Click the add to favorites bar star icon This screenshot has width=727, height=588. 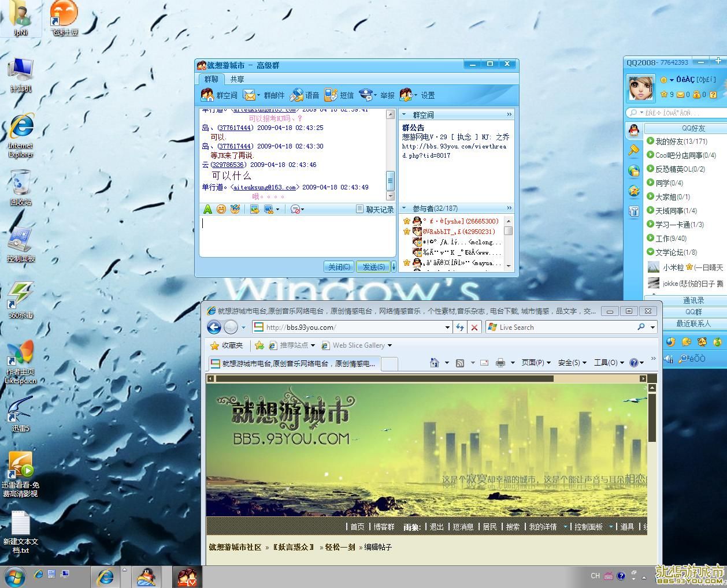(259, 345)
